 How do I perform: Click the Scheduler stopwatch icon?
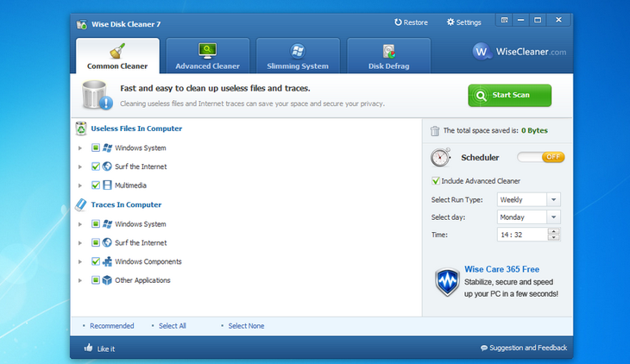440,158
